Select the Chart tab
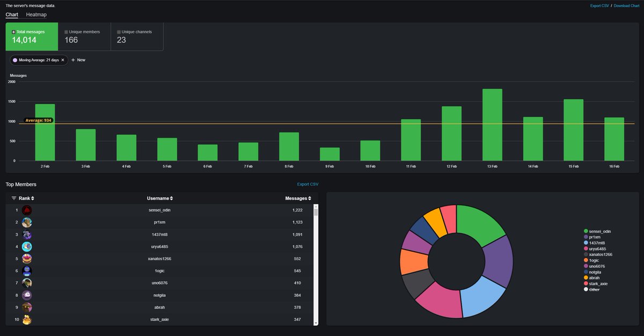Image resolution: width=644 pixels, height=336 pixels. [11, 14]
